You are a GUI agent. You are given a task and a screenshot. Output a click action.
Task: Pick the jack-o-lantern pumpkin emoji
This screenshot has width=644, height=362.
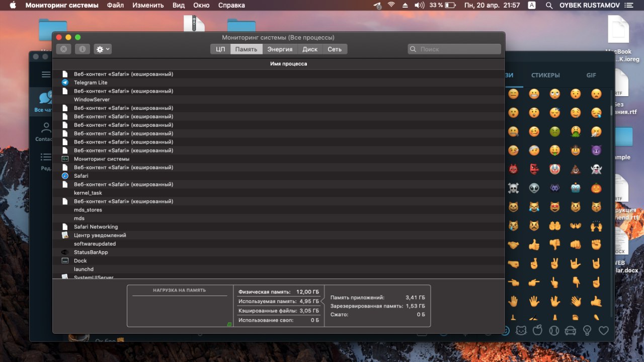coord(596,188)
